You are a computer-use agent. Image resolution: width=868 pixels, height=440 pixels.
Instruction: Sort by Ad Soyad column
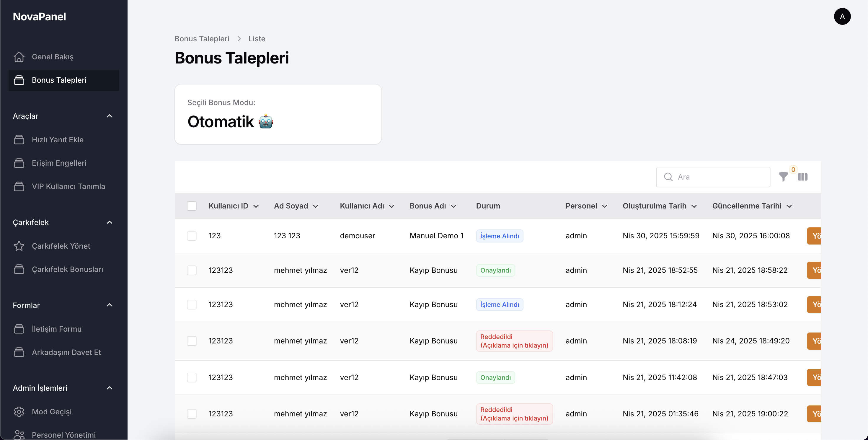tap(296, 206)
